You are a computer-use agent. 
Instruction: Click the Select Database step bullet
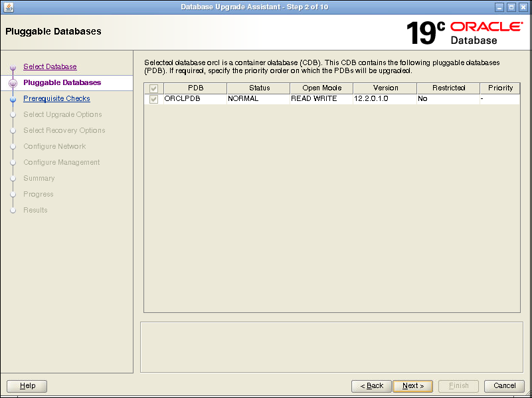point(13,67)
